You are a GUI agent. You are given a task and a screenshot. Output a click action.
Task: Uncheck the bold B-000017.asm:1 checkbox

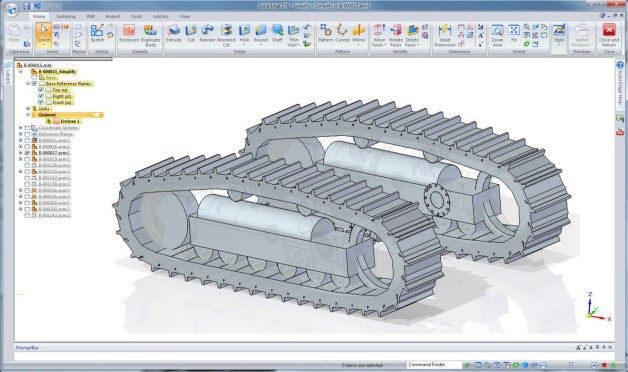click(27, 153)
